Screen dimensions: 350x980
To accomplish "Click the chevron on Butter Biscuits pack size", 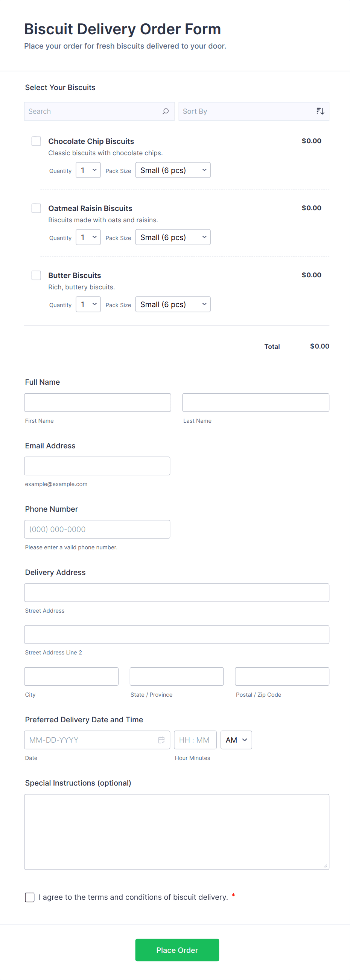I will pos(204,304).
